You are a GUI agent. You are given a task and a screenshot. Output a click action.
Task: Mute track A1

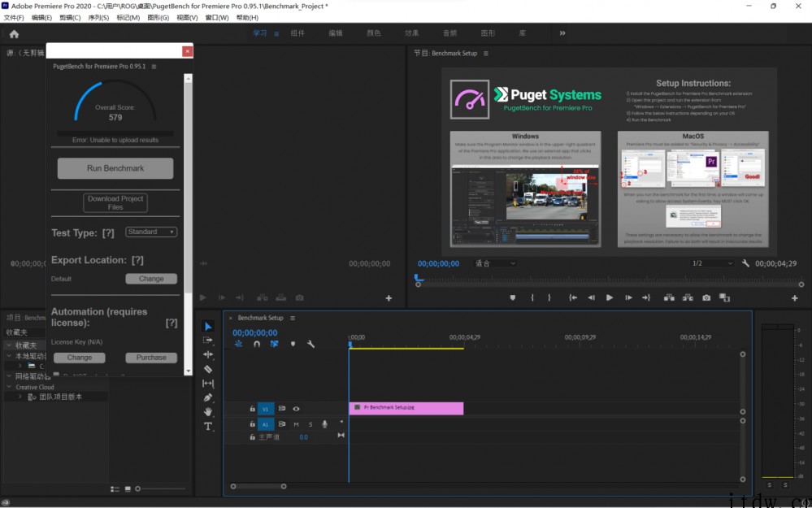pyautogui.click(x=296, y=424)
